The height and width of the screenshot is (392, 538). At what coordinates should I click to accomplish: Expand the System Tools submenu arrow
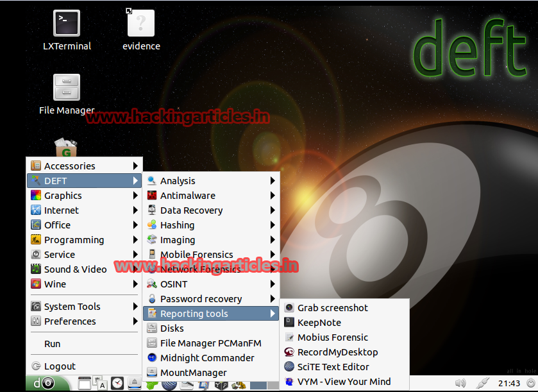click(x=135, y=306)
